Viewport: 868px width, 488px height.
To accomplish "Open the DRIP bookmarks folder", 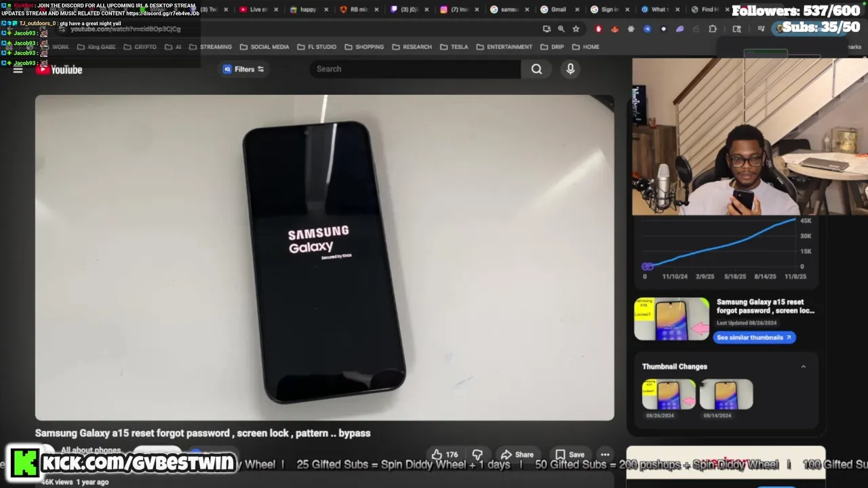I will coord(551,47).
